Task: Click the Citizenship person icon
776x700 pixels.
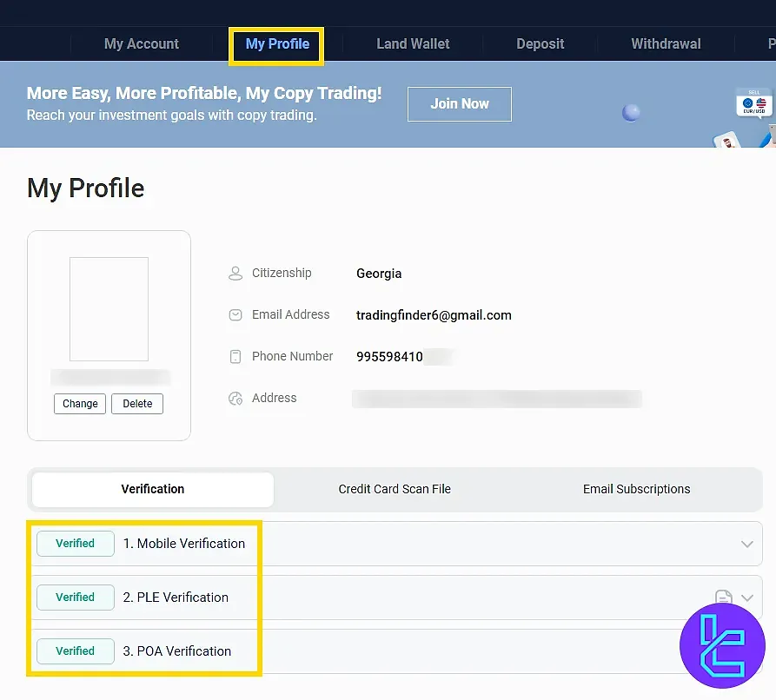Action: click(x=235, y=273)
